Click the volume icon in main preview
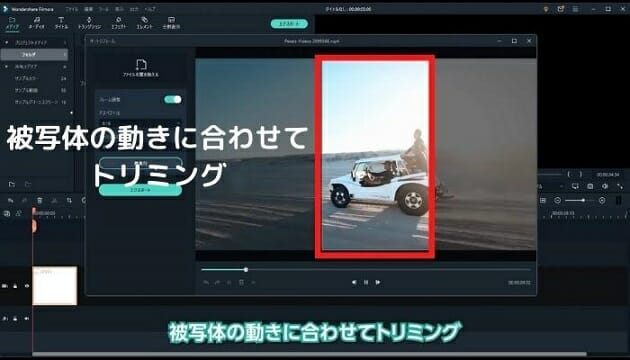 pos(605,186)
